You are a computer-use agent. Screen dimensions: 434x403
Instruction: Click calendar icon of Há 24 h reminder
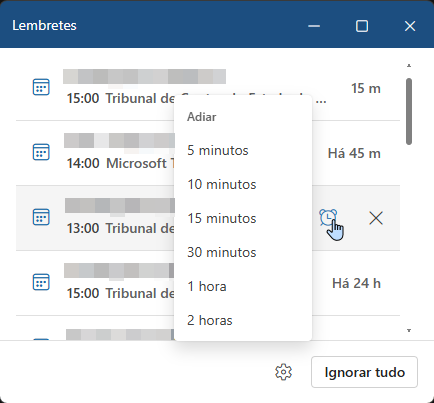pyautogui.click(x=41, y=282)
